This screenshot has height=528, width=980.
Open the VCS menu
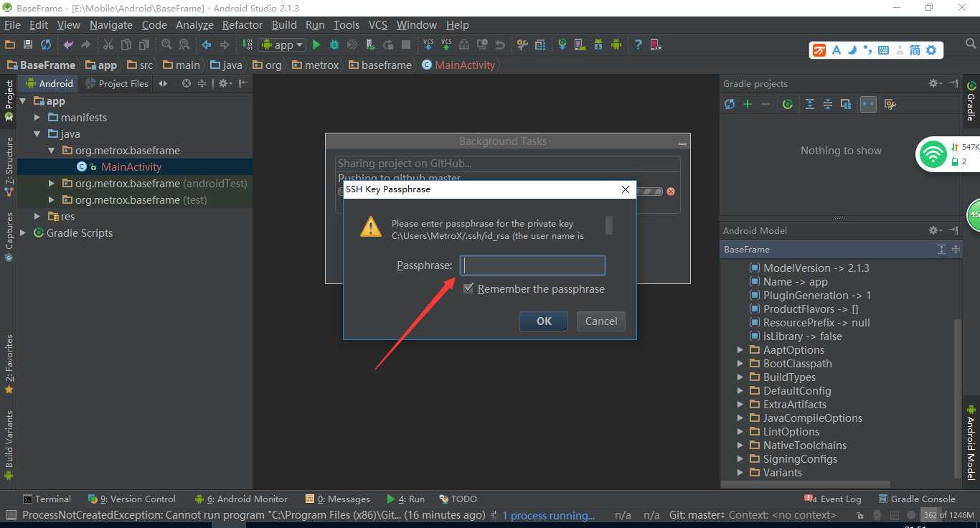point(378,24)
